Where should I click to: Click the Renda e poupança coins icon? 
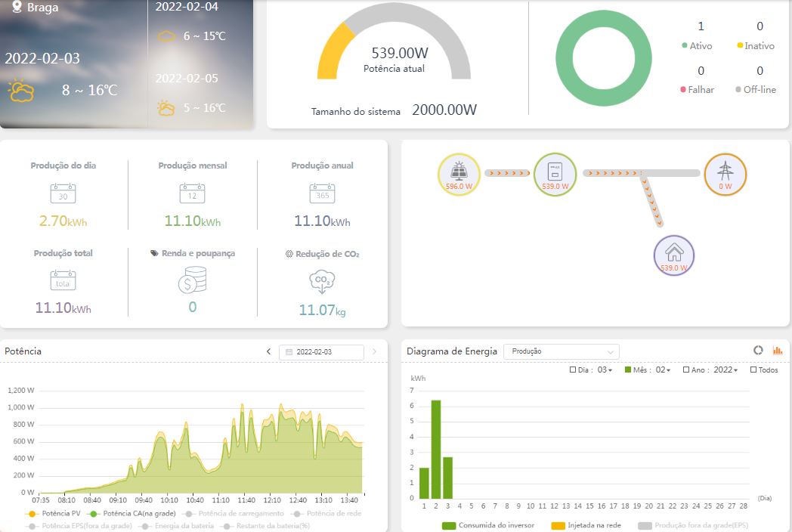(x=193, y=280)
